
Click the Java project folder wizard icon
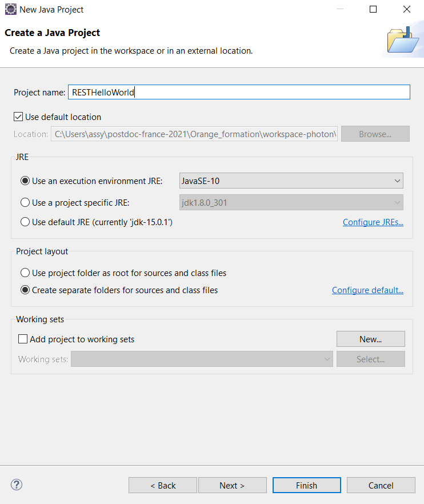coord(403,39)
